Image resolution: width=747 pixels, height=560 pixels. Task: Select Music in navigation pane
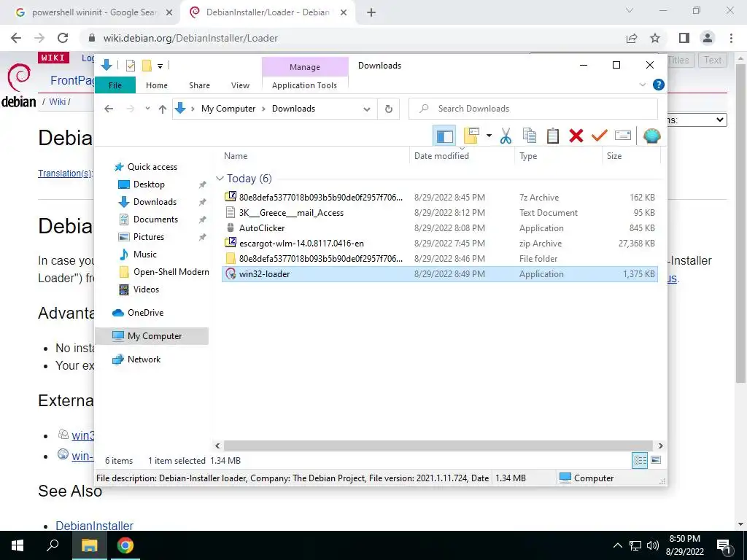pyautogui.click(x=145, y=254)
